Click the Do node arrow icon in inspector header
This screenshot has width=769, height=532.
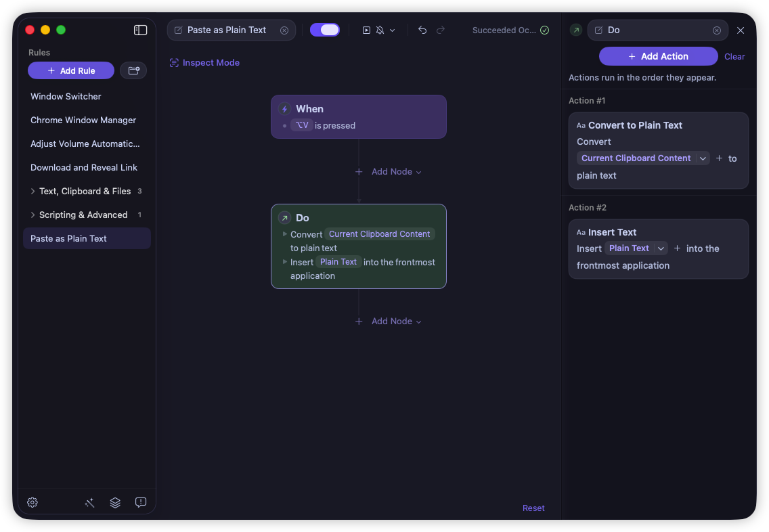pos(576,30)
